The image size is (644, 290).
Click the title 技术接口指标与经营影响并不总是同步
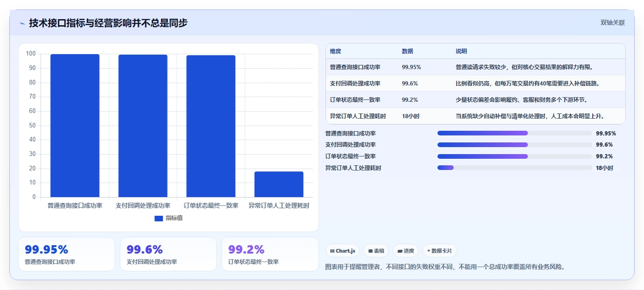(108, 23)
